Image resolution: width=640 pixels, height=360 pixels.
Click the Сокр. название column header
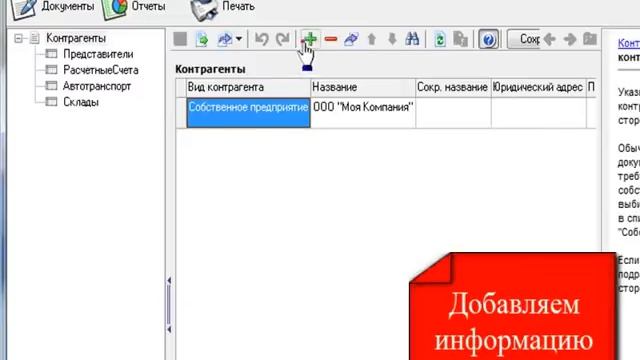(453, 87)
